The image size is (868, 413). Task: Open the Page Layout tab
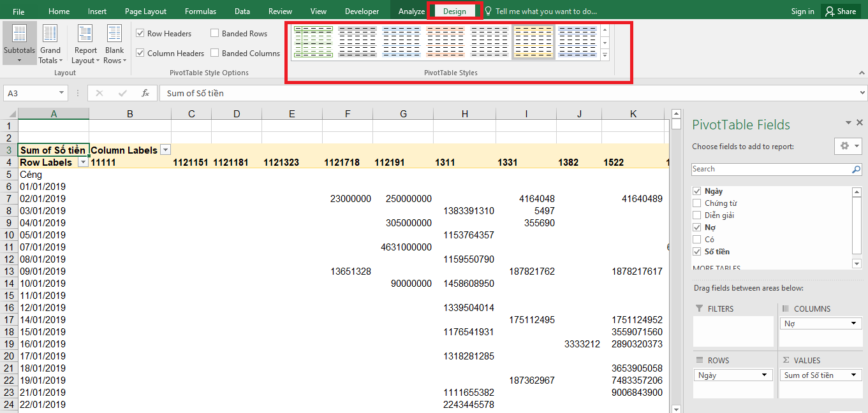click(145, 11)
